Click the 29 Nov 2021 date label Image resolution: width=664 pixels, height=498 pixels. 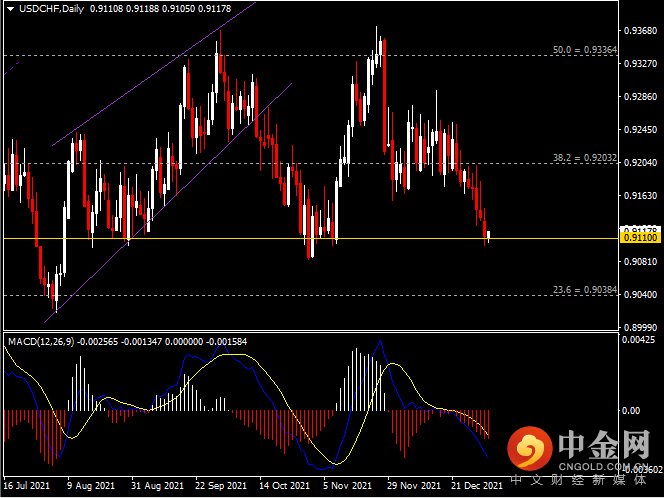[412, 485]
